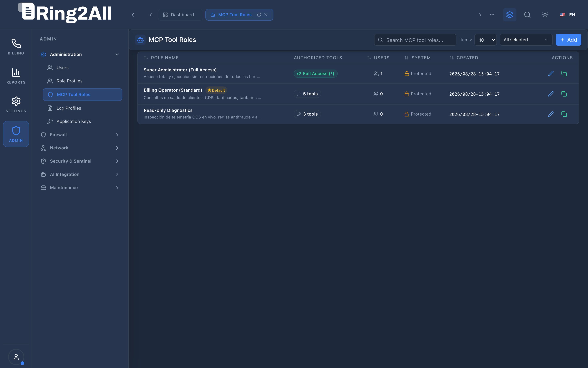Open the Settings gear section
The height and width of the screenshot is (368, 588).
16,105
